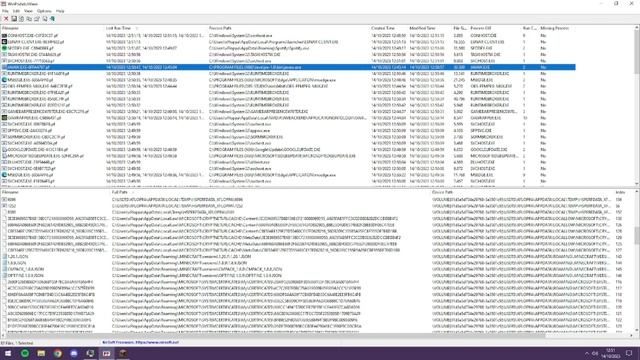Click the icon of the CONHOST.EXE row
This screenshot has width=640, height=360.
click(4, 36)
